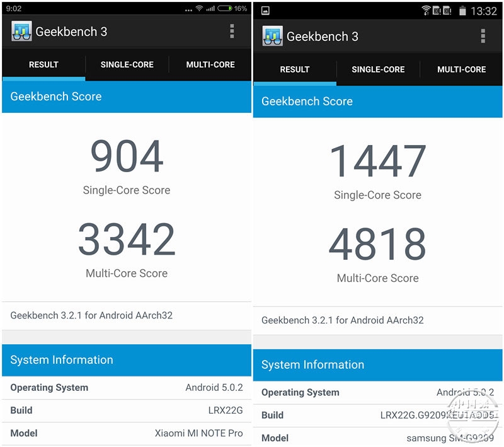Tap Operating System label on Xiaomi screen
Image resolution: width=504 pixels, height=447 pixels.
point(49,388)
